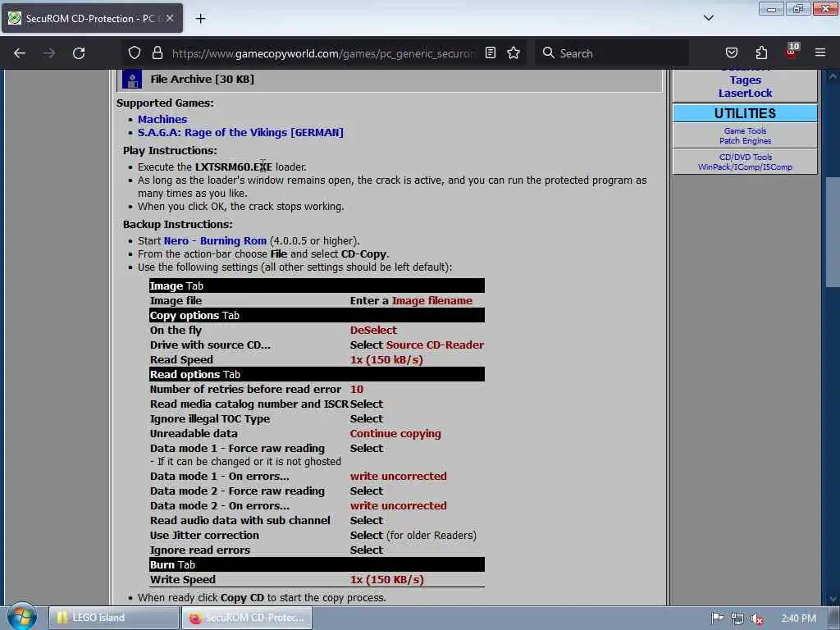Click the scrollbar down arrow

[833, 599]
